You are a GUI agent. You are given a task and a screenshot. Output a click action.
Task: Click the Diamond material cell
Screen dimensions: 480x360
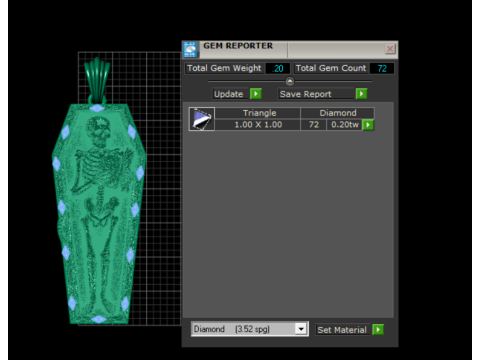click(x=338, y=113)
